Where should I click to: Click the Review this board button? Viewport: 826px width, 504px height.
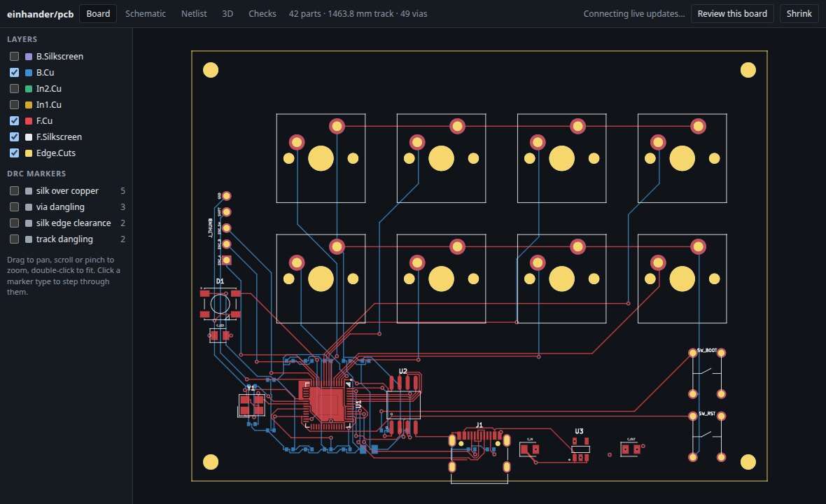pos(732,14)
